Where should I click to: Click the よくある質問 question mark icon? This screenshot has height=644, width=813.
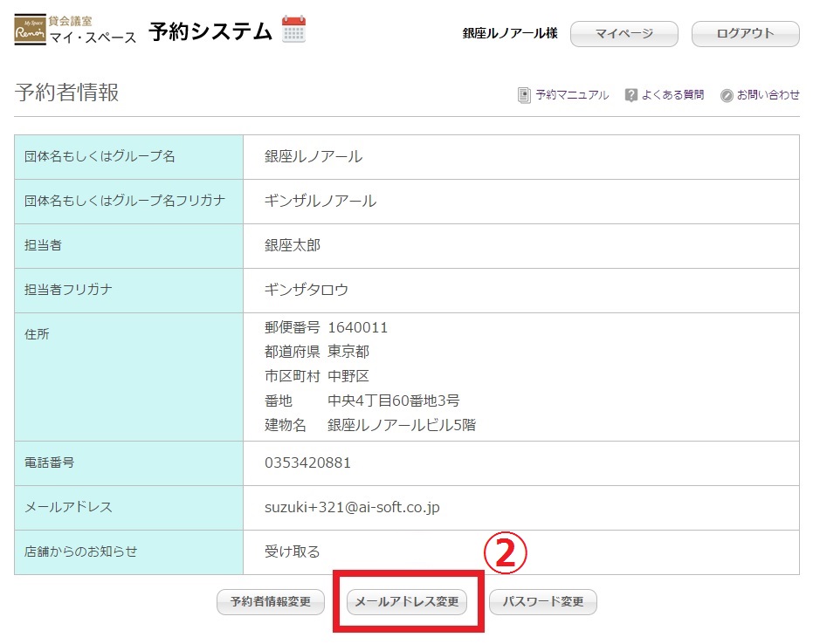click(x=630, y=95)
